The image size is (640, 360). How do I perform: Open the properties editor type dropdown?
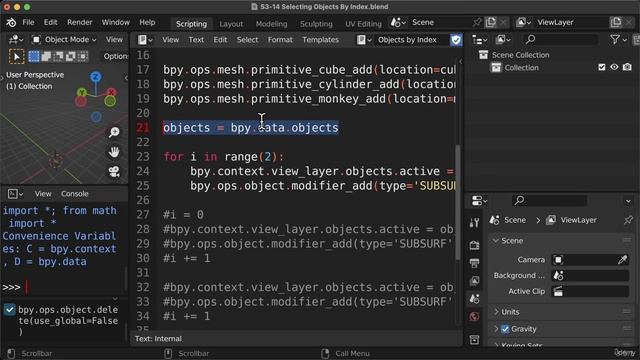[x=480, y=200]
